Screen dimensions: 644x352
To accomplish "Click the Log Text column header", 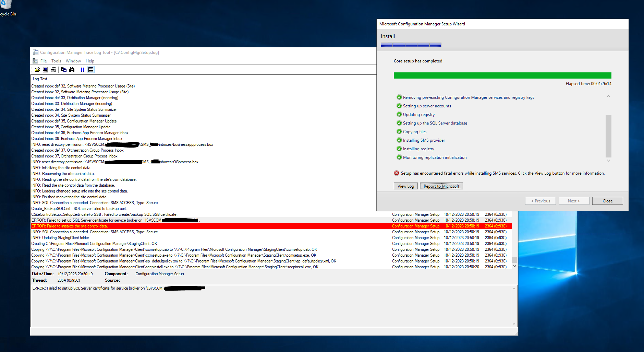I will (x=40, y=79).
